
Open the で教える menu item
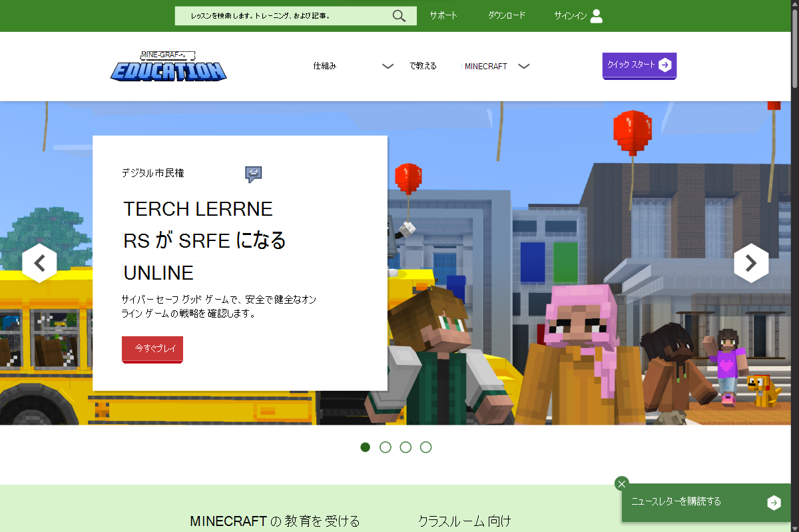pos(423,66)
